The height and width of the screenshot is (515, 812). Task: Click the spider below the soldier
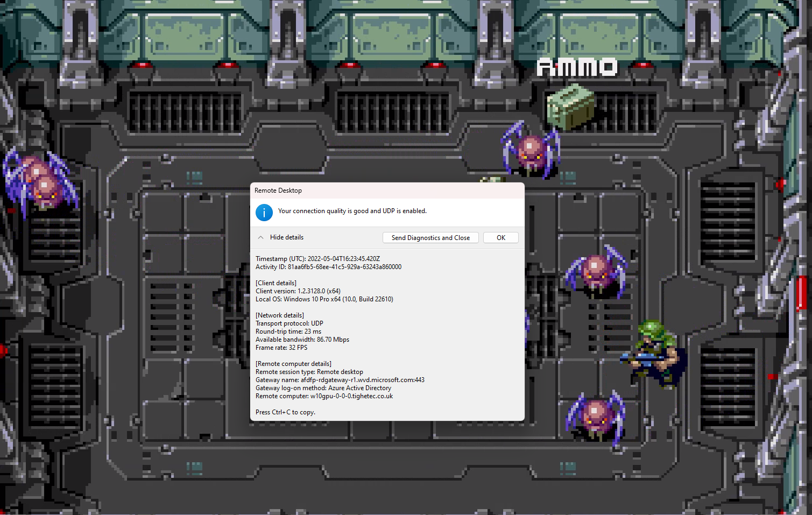(x=595, y=417)
